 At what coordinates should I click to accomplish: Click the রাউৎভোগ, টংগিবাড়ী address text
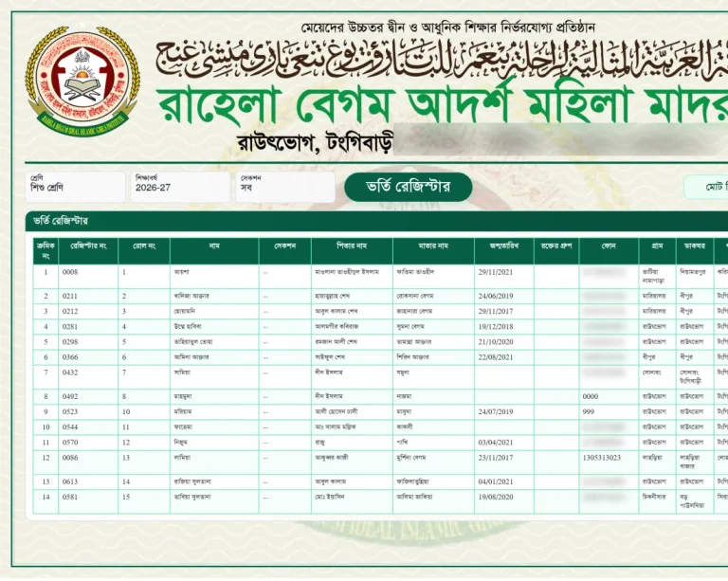coord(315,143)
